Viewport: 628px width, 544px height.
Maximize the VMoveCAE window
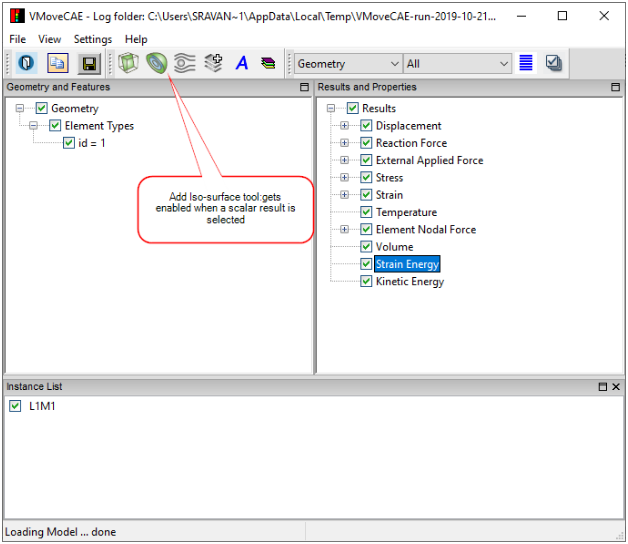562,16
